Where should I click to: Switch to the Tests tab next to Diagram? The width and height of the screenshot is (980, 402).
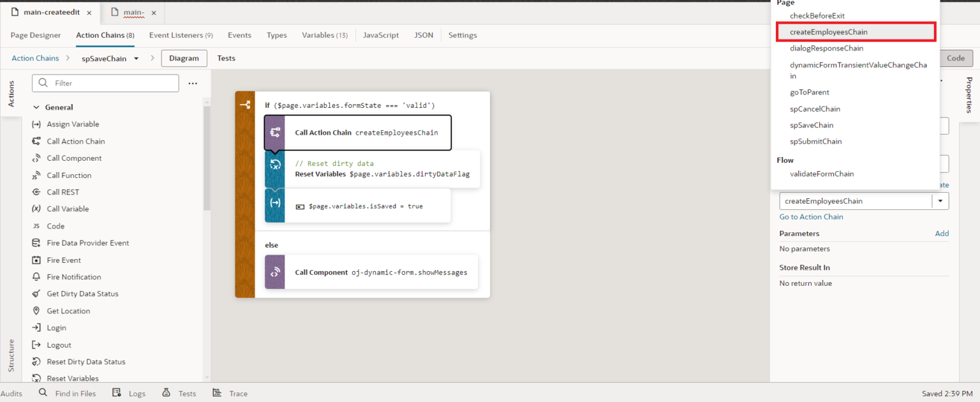click(x=226, y=57)
